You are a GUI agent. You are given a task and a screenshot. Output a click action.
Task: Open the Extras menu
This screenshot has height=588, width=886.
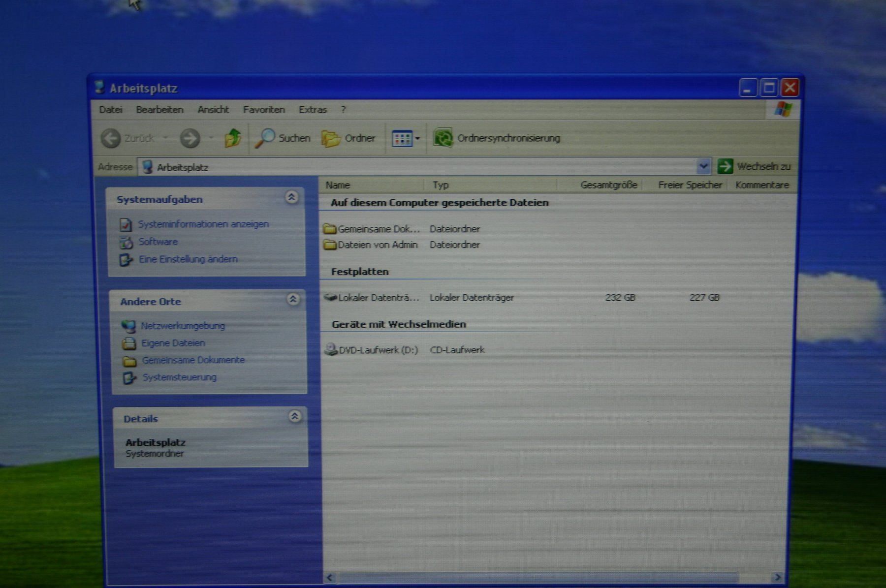click(313, 110)
